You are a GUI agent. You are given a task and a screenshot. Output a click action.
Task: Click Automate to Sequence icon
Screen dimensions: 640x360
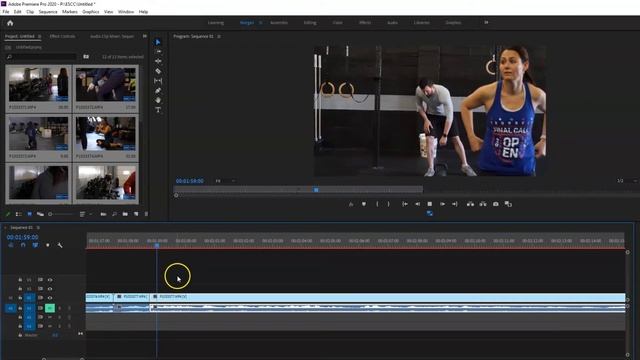[x=103, y=214]
